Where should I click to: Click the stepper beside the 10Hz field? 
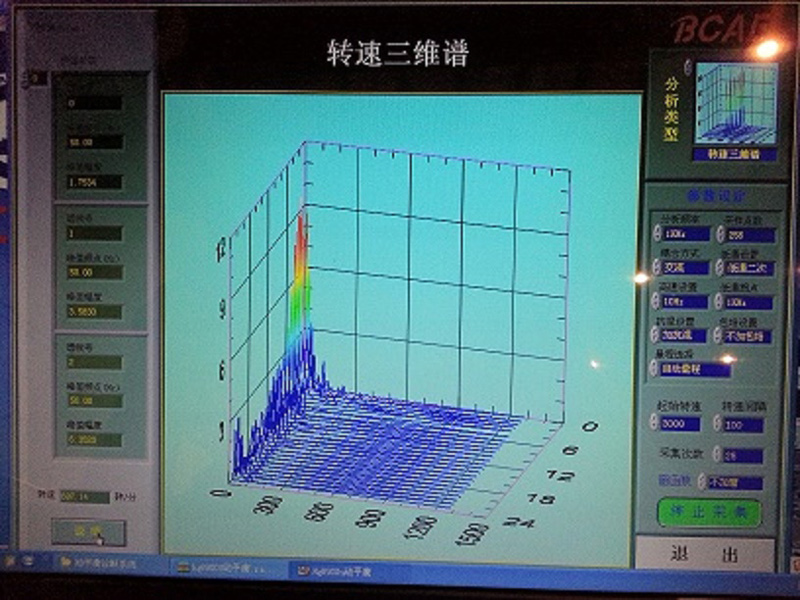tap(656, 301)
